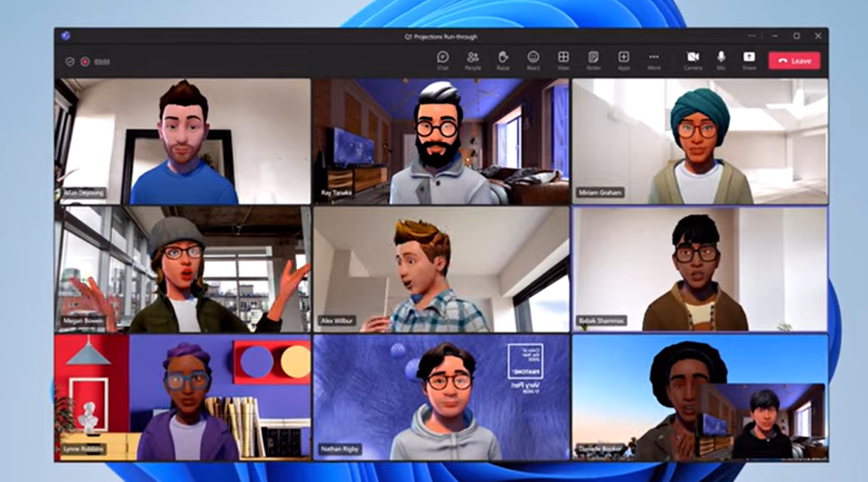
Task: Raise your hand in the meeting
Action: 503,60
